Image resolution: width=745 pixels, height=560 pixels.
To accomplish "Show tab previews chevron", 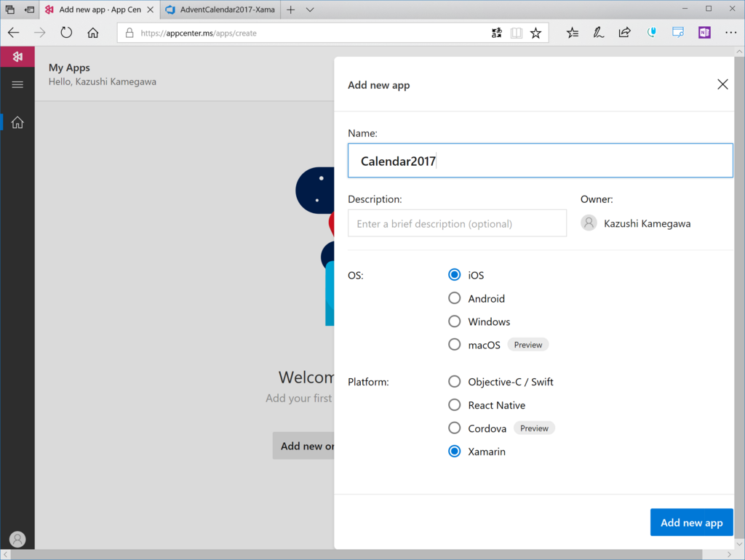I will [x=310, y=9].
